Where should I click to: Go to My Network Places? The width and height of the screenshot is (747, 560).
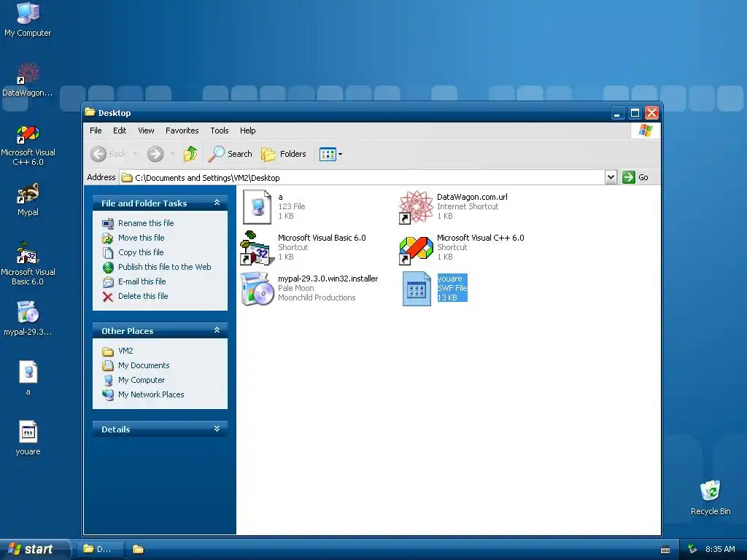(150, 394)
